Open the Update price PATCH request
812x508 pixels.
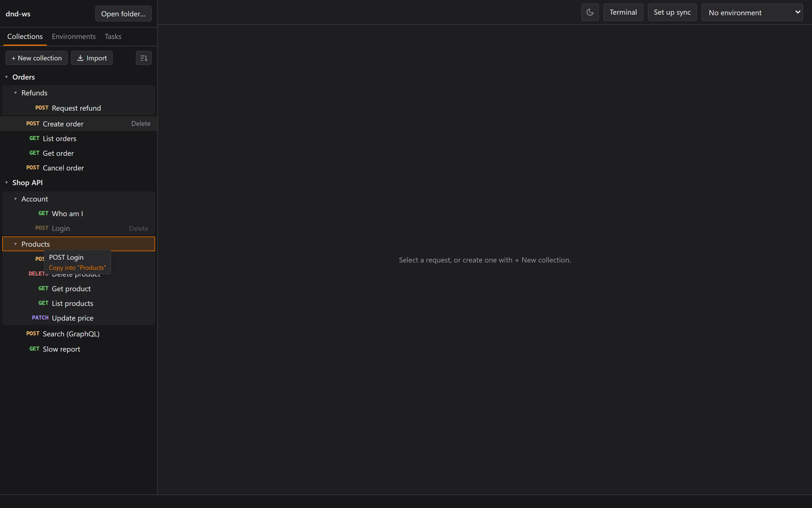(x=78, y=318)
